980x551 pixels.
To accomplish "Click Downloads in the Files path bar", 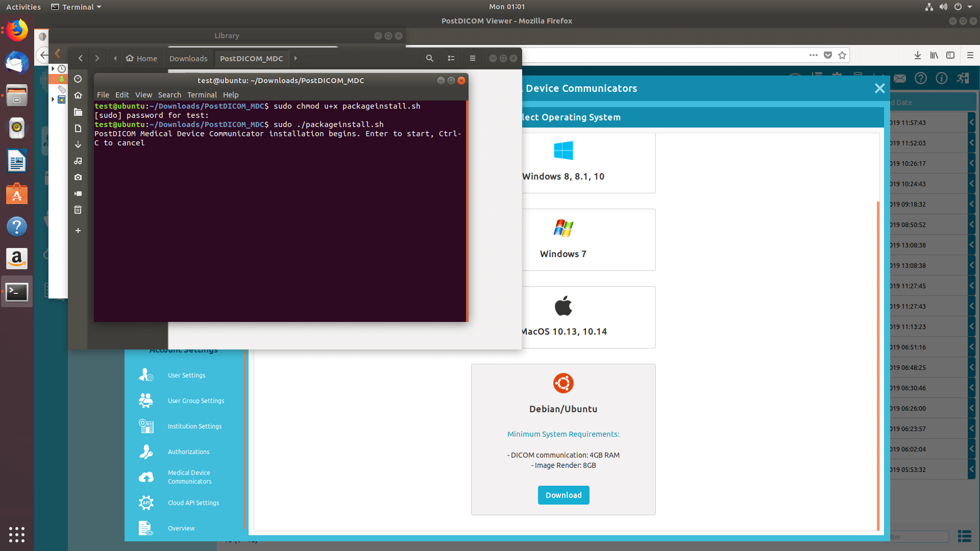I will pos(188,58).
